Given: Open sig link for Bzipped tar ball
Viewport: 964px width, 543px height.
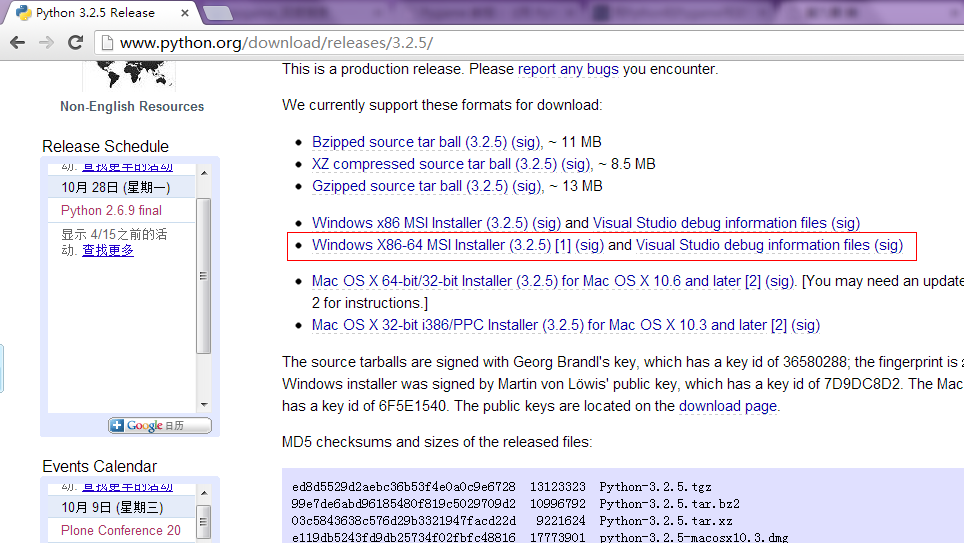Looking at the screenshot, I should [526, 142].
